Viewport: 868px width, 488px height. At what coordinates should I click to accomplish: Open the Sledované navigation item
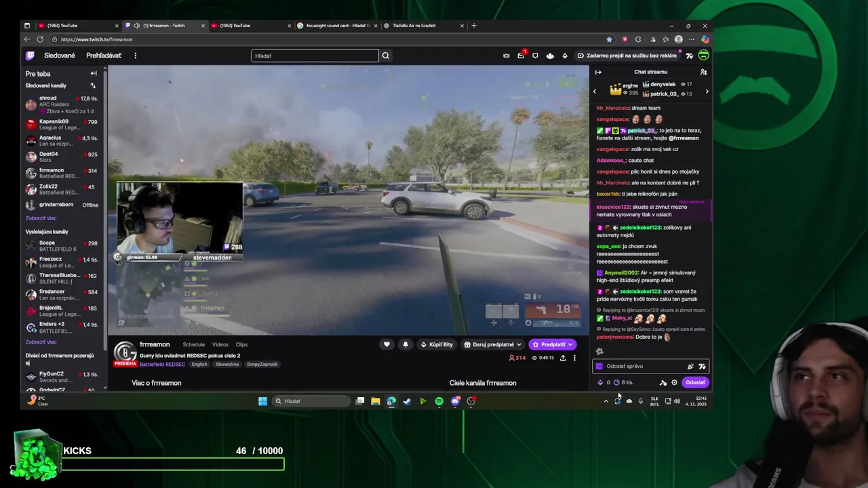(60, 56)
